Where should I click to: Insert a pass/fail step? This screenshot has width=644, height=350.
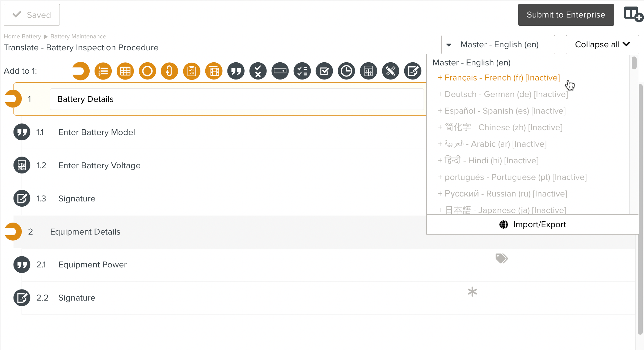tap(258, 71)
